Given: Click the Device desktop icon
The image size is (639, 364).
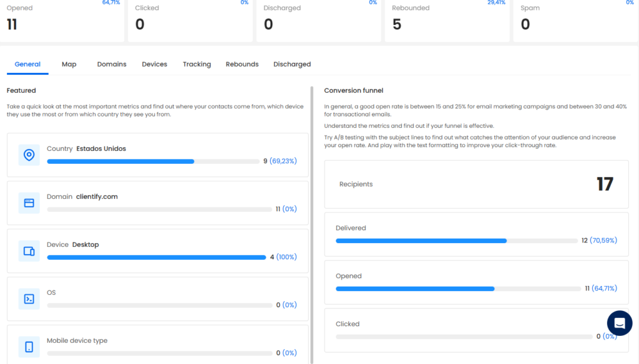Looking at the screenshot, I should (x=29, y=251).
